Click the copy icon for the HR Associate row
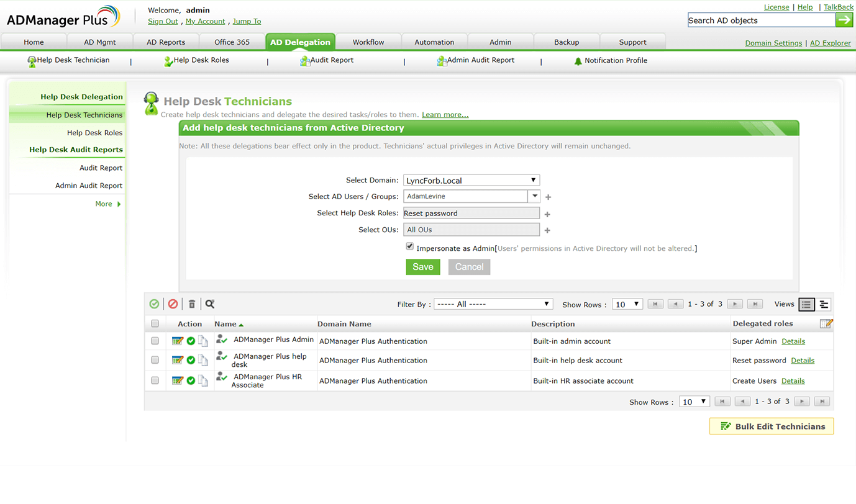Image resolution: width=856 pixels, height=504 pixels. tap(203, 380)
